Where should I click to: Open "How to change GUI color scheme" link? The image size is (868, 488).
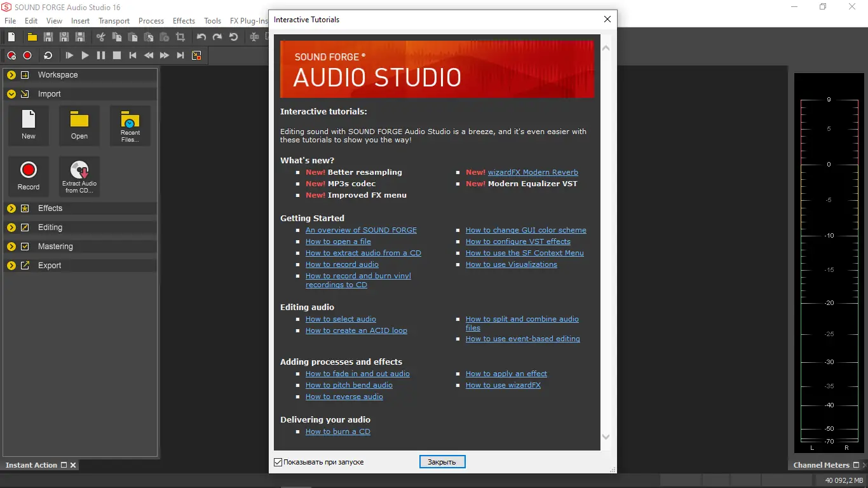point(526,230)
